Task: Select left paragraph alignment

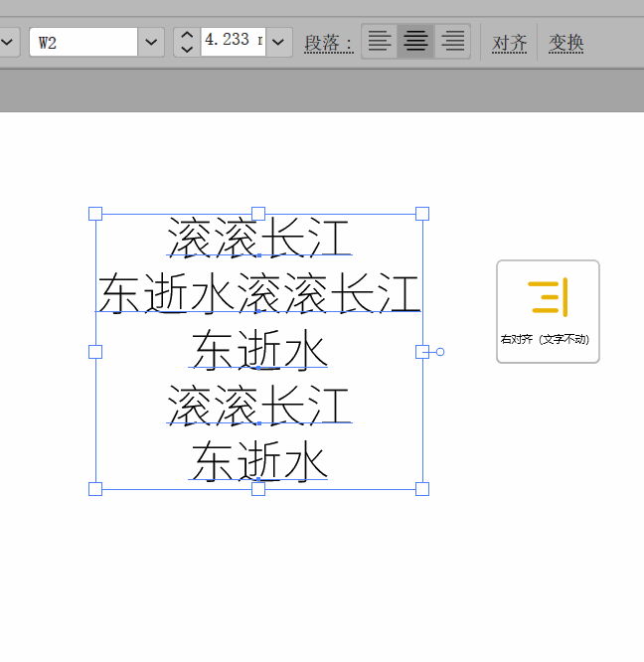Action: [380, 42]
